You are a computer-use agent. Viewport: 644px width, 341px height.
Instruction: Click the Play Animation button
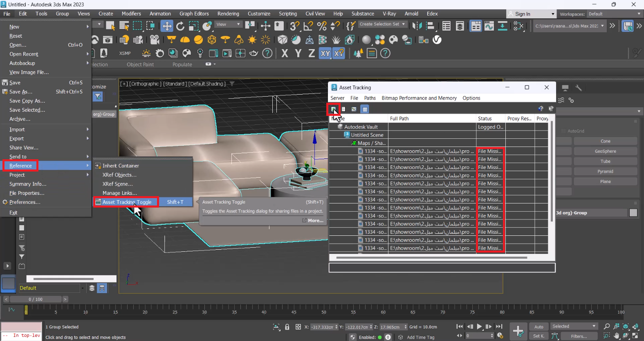(x=479, y=327)
